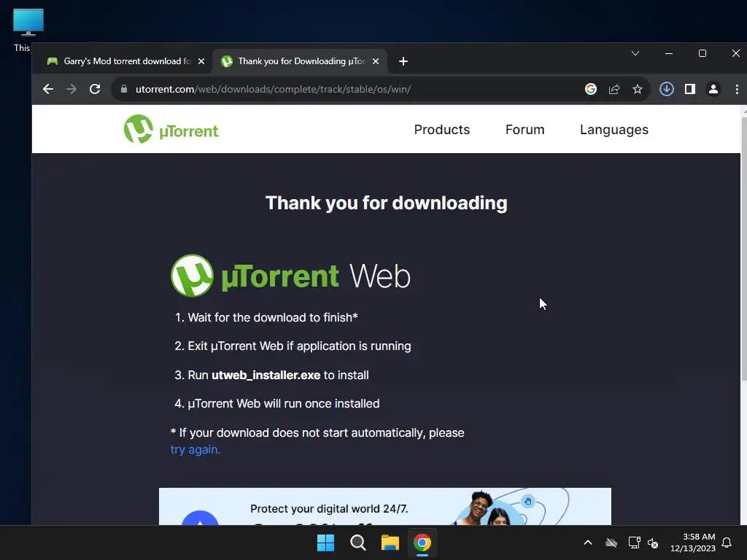Image resolution: width=747 pixels, height=560 pixels.
Task: Click the network status tray icon
Action: click(634, 542)
